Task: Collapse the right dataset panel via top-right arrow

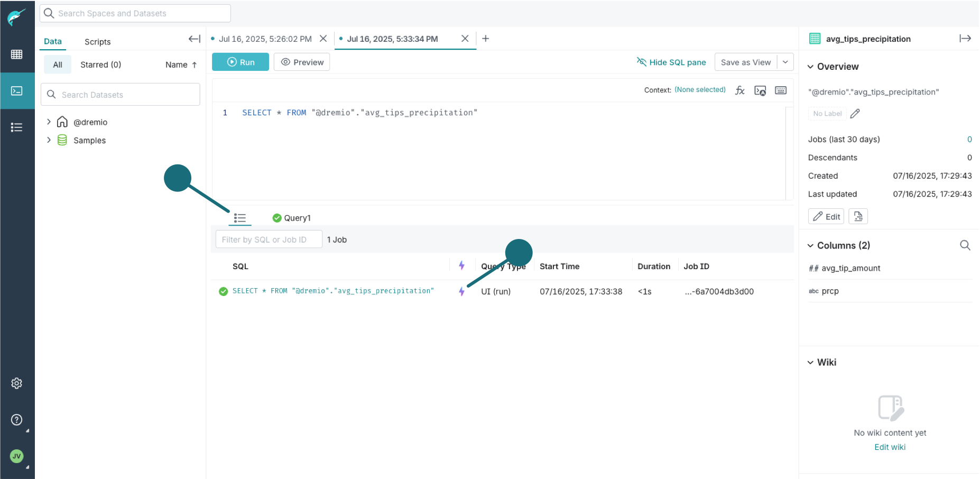Action: (x=966, y=38)
